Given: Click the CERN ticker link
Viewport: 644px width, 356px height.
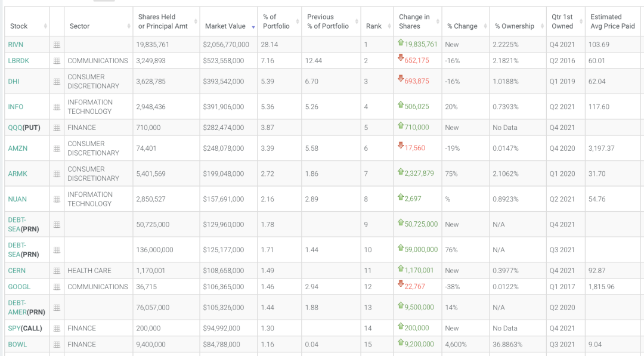Looking at the screenshot, I should click(17, 271).
